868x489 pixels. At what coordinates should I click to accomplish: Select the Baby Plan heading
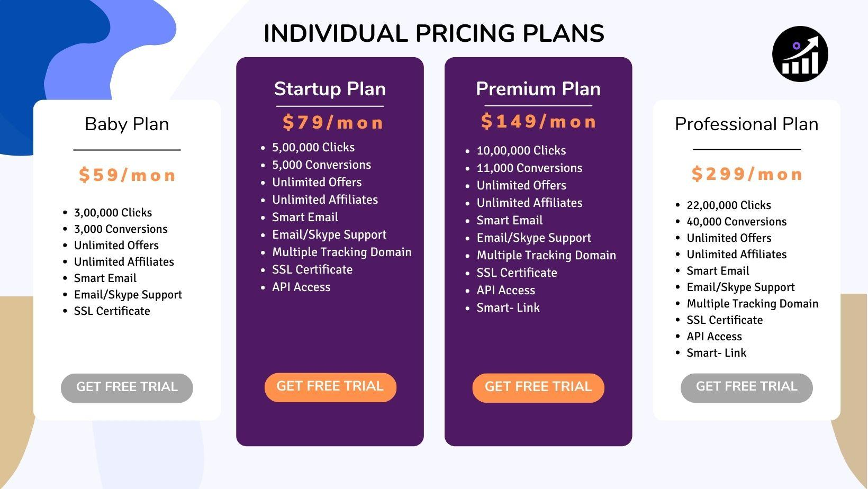127,124
